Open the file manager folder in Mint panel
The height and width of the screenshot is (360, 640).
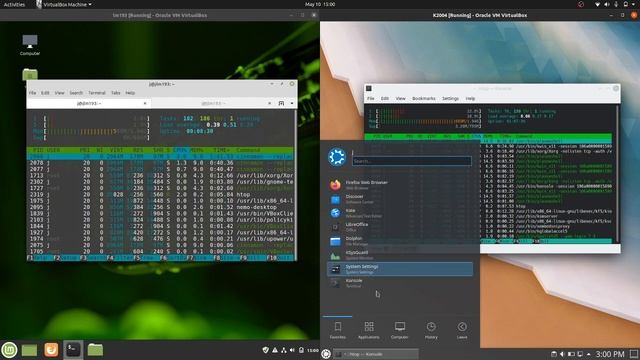(95, 350)
